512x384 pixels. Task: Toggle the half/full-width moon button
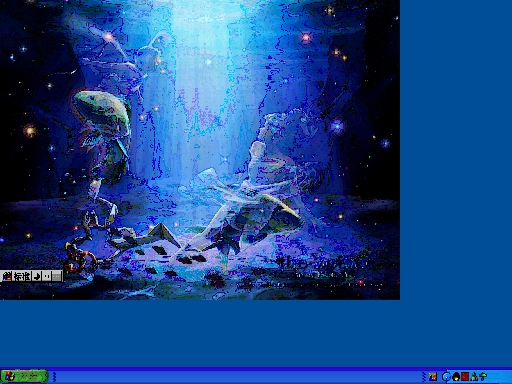tap(37, 276)
